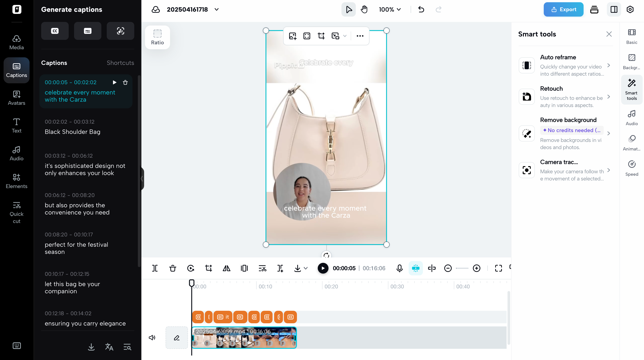The width and height of the screenshot is (644, 360).
Task: Open the Crop tool in the timeline toolbar
Action: (209, 268)
